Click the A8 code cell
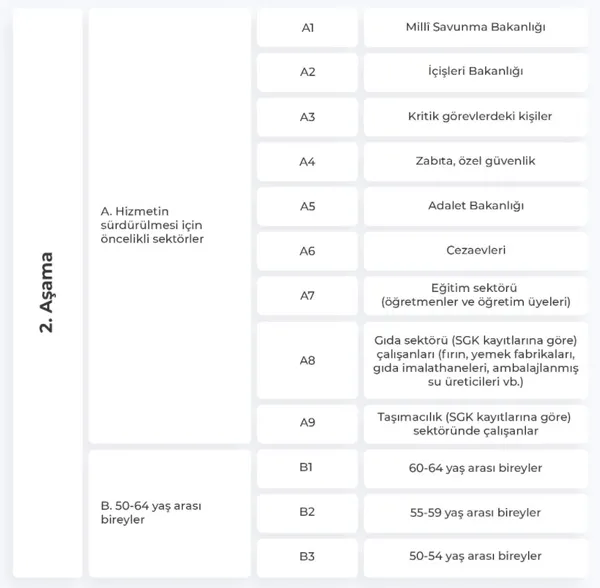The width and height of the screenshot is (600, 588). [307, 360]
